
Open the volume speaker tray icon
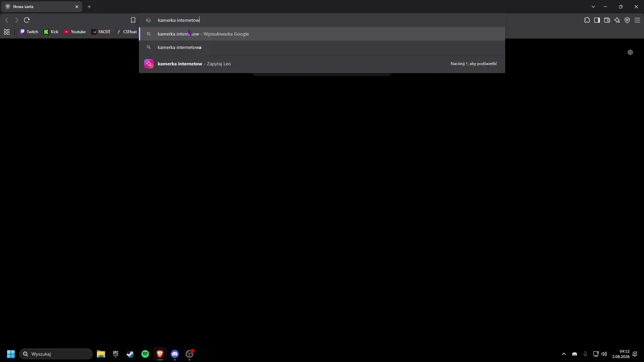pyautogui.click(x=604, y=354)
